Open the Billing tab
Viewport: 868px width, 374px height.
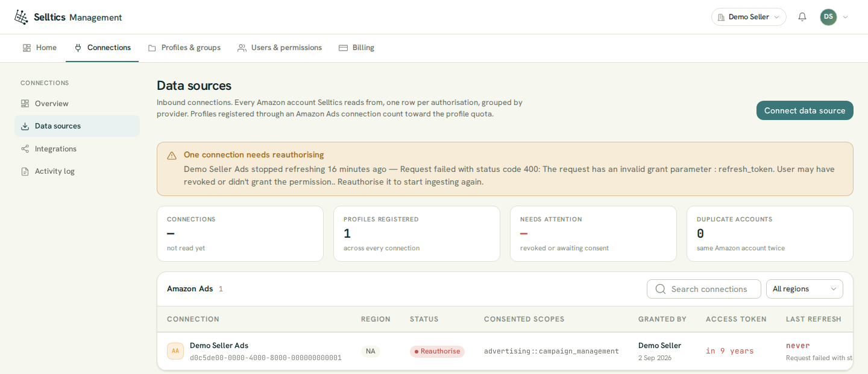357,48
